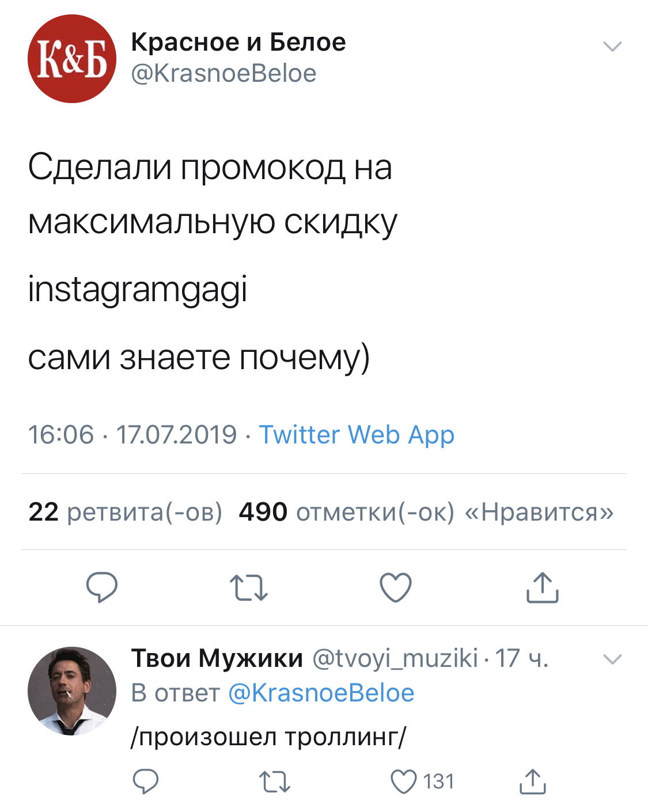View the 490 likes list
The height and width of the screenshot is (812, 648).
coord(426,512)
